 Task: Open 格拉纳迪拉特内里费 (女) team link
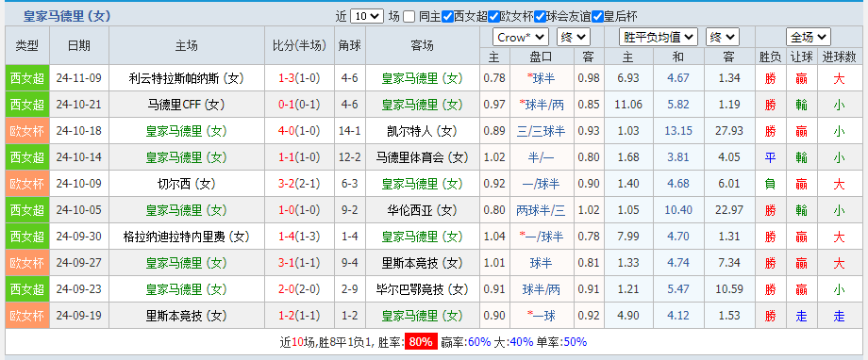point(186,237)
